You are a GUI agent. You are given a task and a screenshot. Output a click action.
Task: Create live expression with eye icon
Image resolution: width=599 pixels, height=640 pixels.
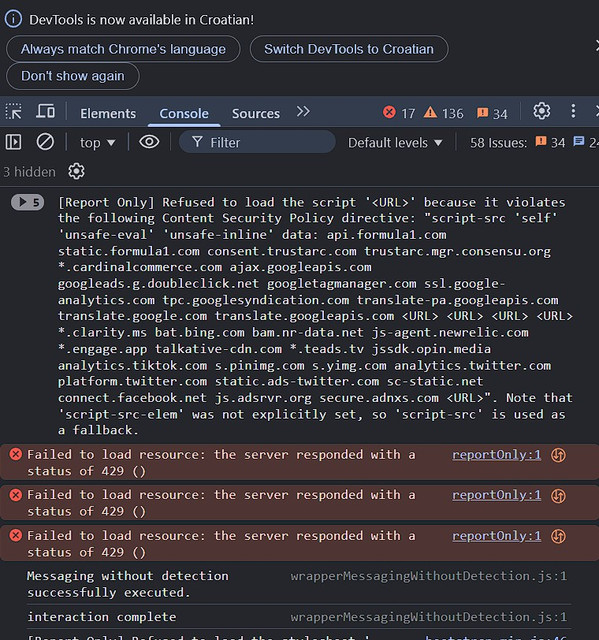[x=149, y=142]
